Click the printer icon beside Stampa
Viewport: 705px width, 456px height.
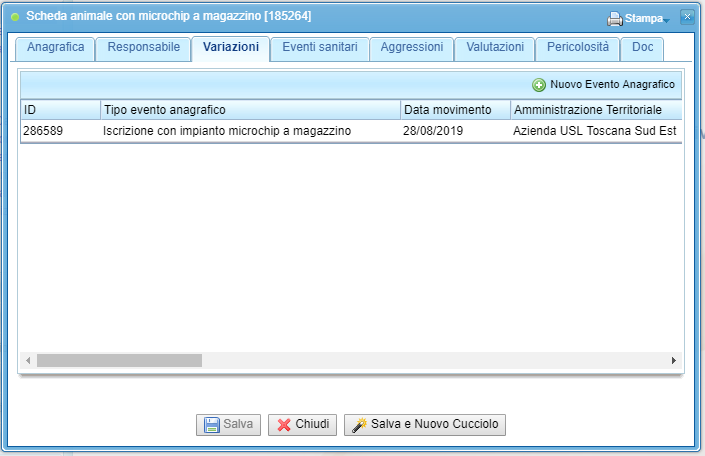point(615,19)
